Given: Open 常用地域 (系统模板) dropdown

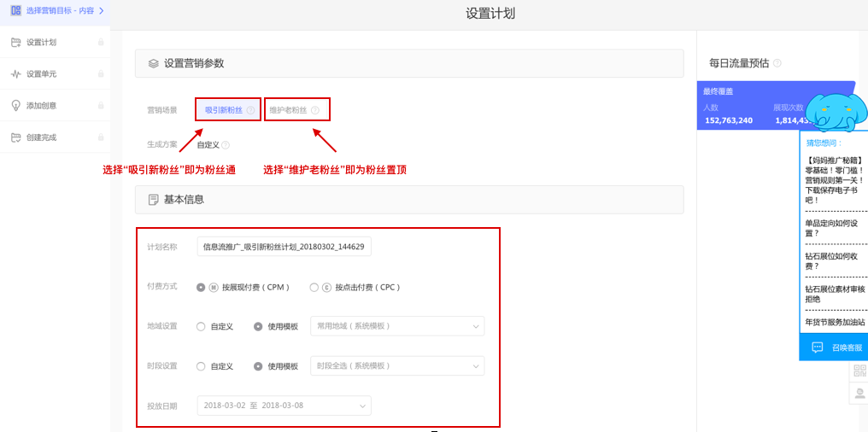Looking at the screenshot, I should [397, 326].
